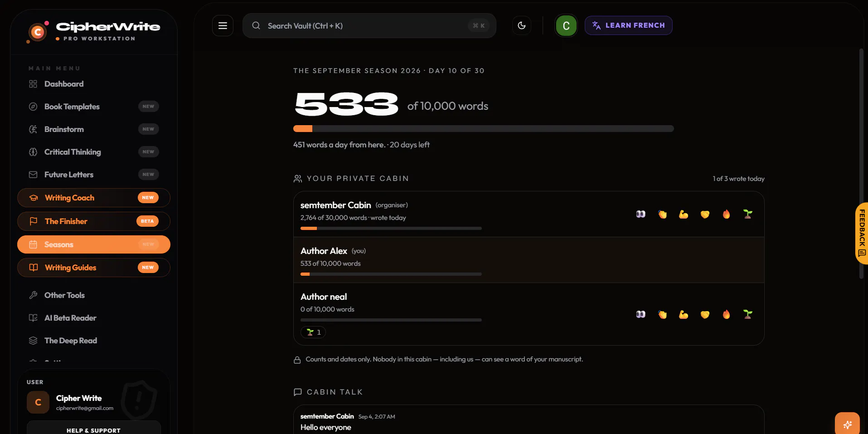
Task: Open the hamburger menu button
Action: (223, 25)
